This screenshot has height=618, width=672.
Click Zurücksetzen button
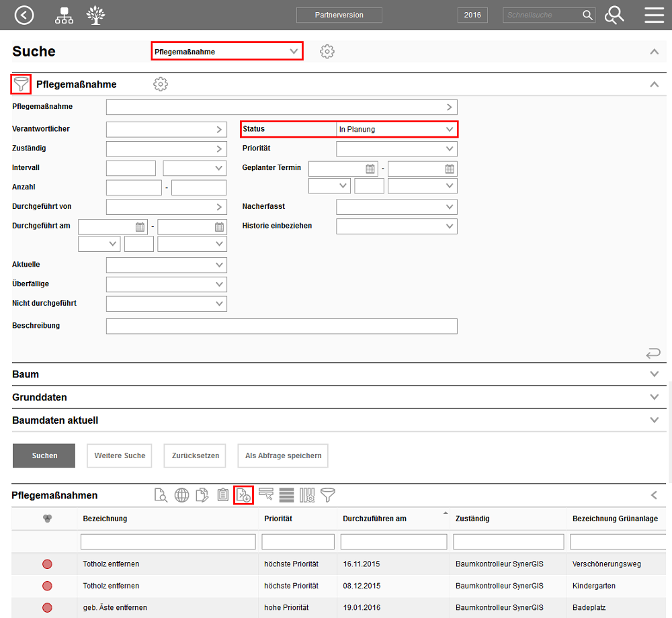[x=195, y=455]
